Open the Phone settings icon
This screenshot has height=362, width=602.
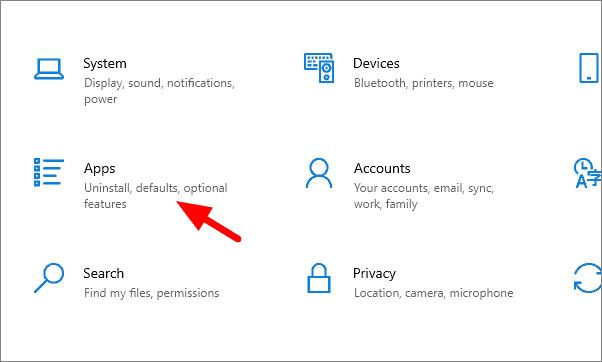[x=589, y=68]
